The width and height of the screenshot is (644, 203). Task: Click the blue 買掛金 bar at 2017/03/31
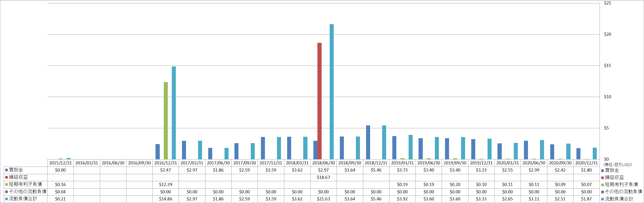(184, 150)
